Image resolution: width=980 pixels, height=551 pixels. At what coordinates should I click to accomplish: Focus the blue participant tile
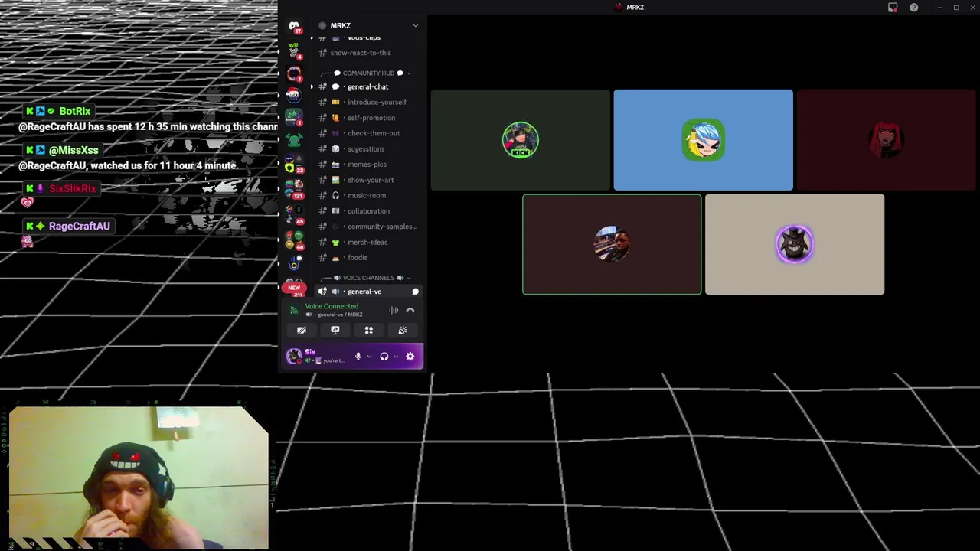[x=703, y=140]
